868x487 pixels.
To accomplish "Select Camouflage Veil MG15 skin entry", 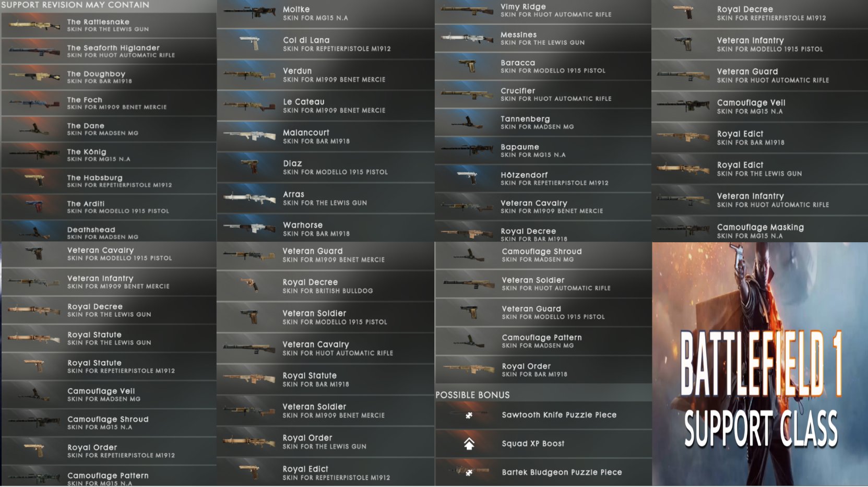I will click(759, 106).
